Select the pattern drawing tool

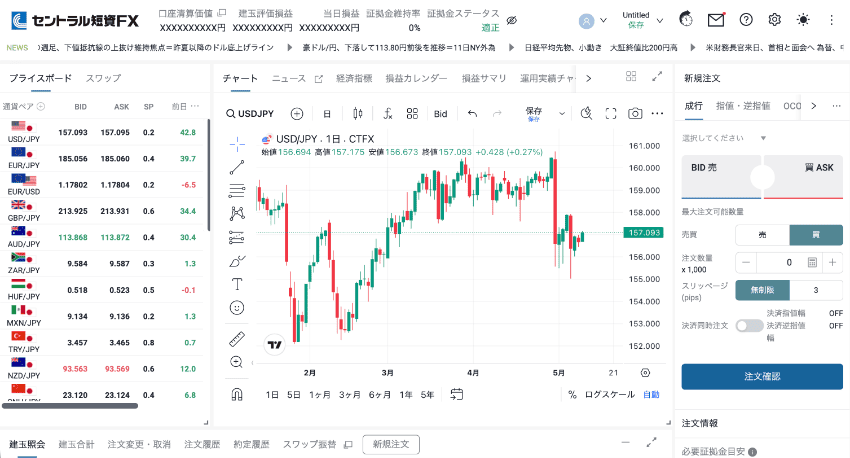point(237,214)
